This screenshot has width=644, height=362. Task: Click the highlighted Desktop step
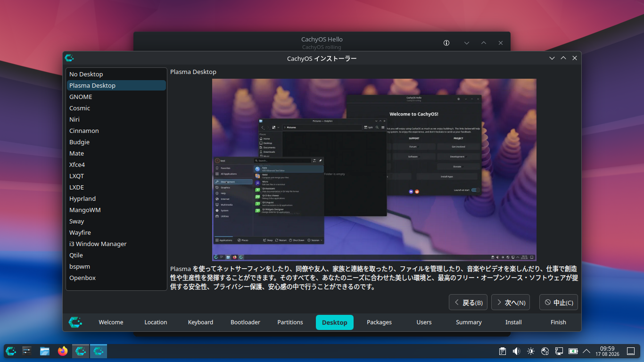point(335,322)
